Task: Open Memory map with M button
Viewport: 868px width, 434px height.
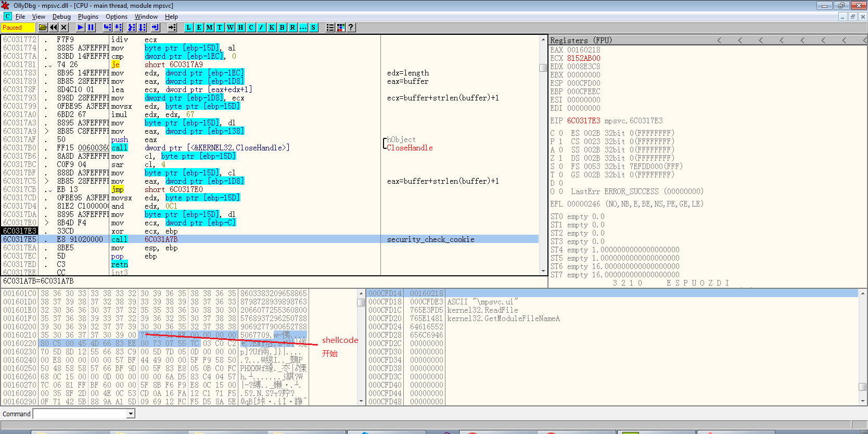Action: point(209,28)
